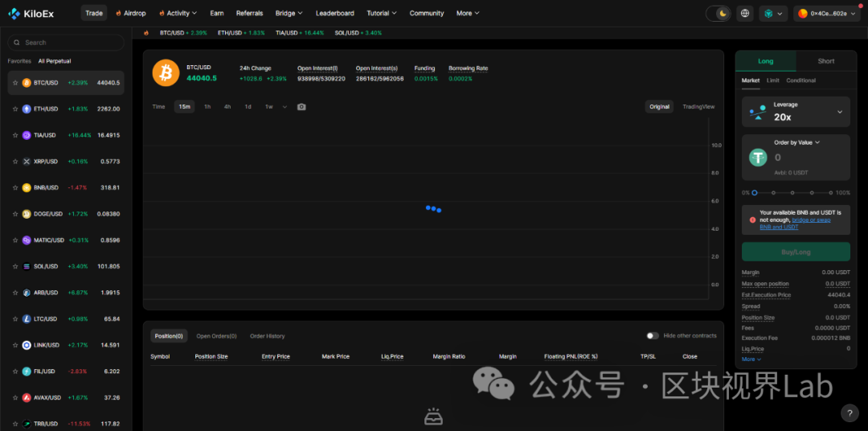
Task: Select the 1h chart timeframe
Action: coord(207,107)
